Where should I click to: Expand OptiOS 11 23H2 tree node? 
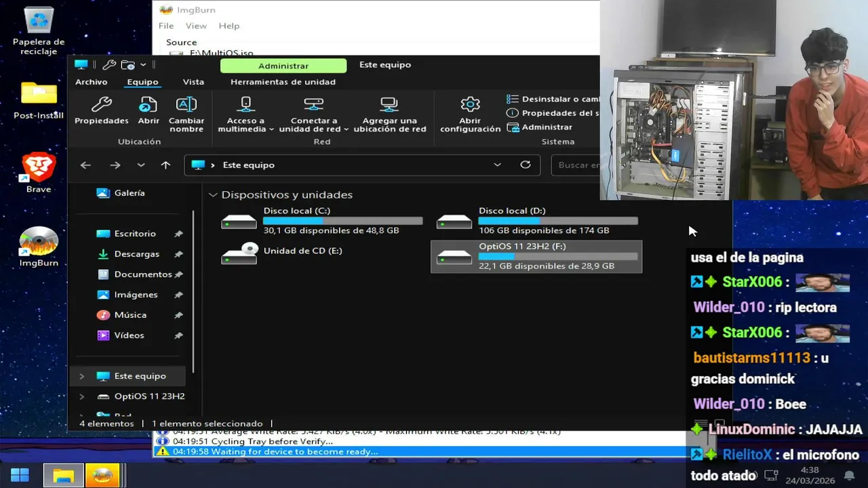81,396
